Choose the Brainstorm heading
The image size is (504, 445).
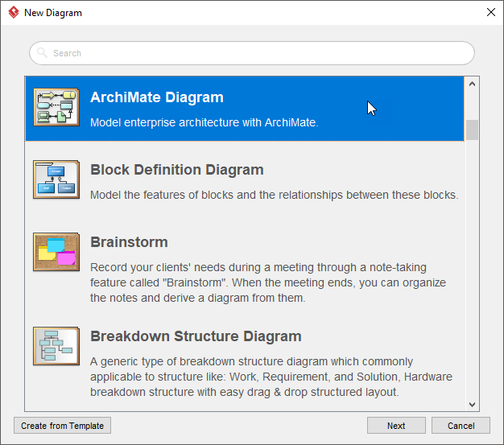coord(129,242)
